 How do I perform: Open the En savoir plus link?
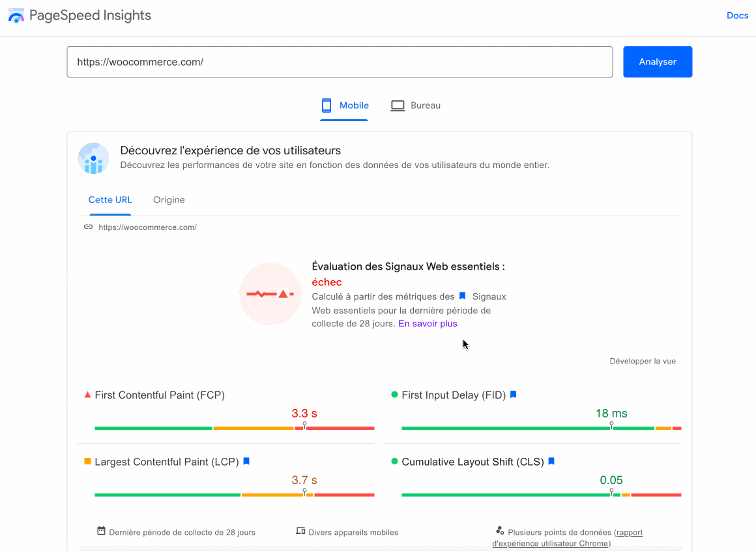tap(428, 324)
